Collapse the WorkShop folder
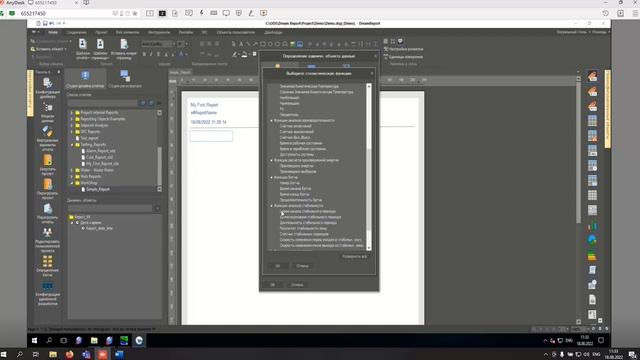Screen dimensions: 640x360 point(72,183)
